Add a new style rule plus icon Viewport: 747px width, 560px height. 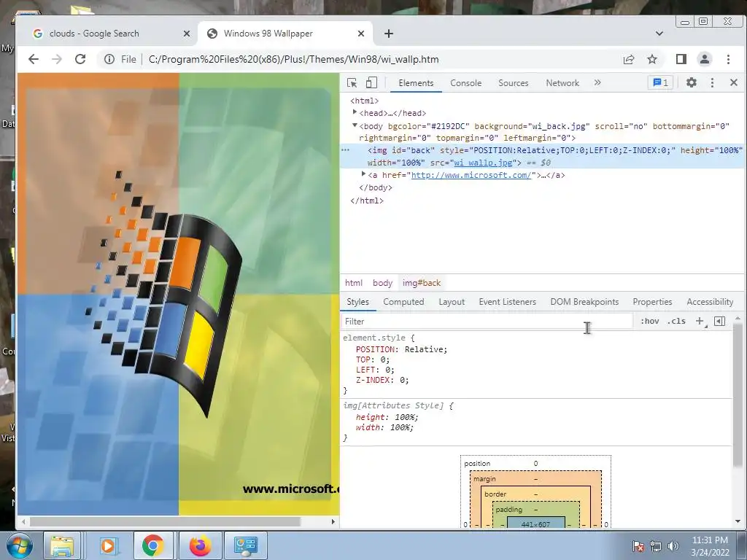pyautogui.click(x=700, y=322)
